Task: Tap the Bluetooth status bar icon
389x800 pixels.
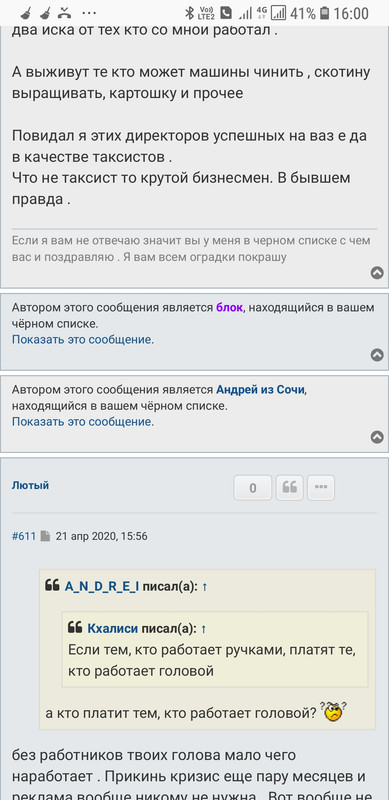Action: pos(188,13)
